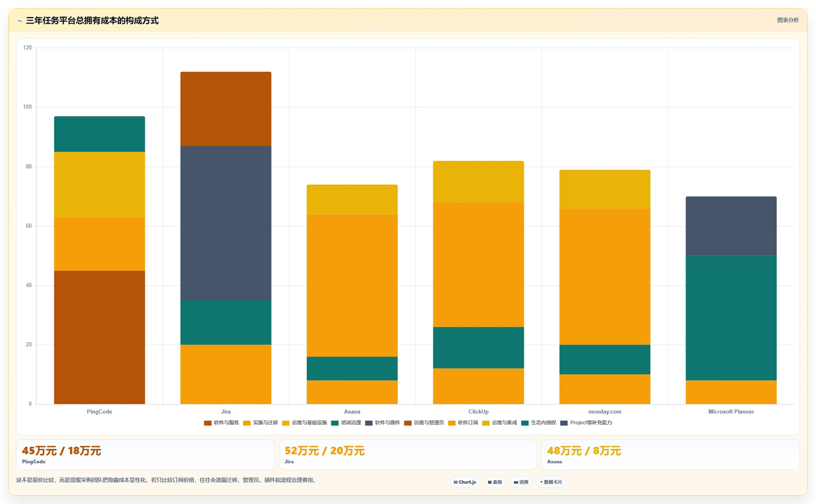Viewport: 816px width, 504px height.
Task: Toggle the 运维与管理员 legend entry
Action: [x=424, y=423]
